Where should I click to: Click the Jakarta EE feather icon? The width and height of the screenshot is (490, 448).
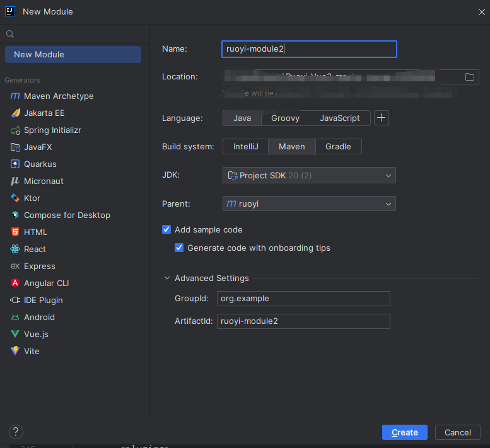tap(15, 113)
